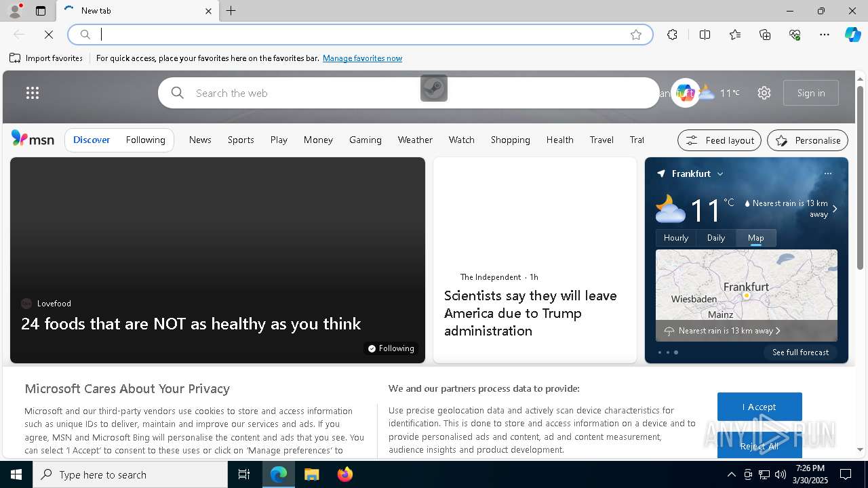Open Task View on the taskbar
868x488 pixels.
(x=244, y=474)
